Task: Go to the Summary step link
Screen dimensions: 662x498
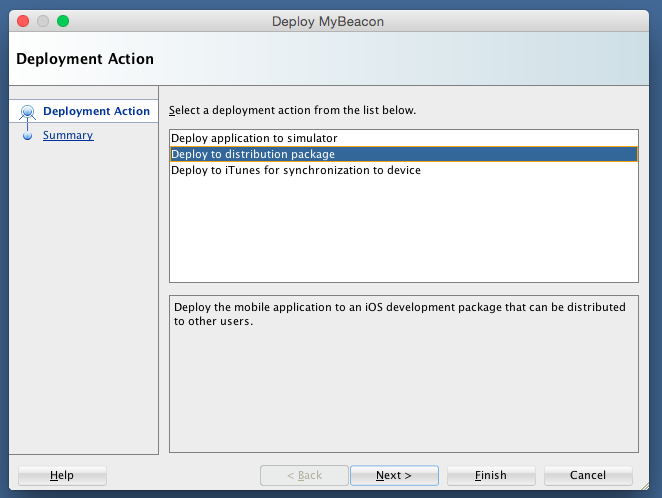Action: (68, 135)
